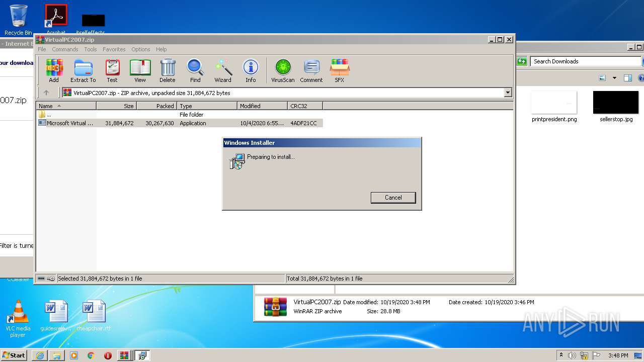The width and height of the screenshot is (644, 362).
Task: Sort by Modified column header
Action: [x=262, y=106]
